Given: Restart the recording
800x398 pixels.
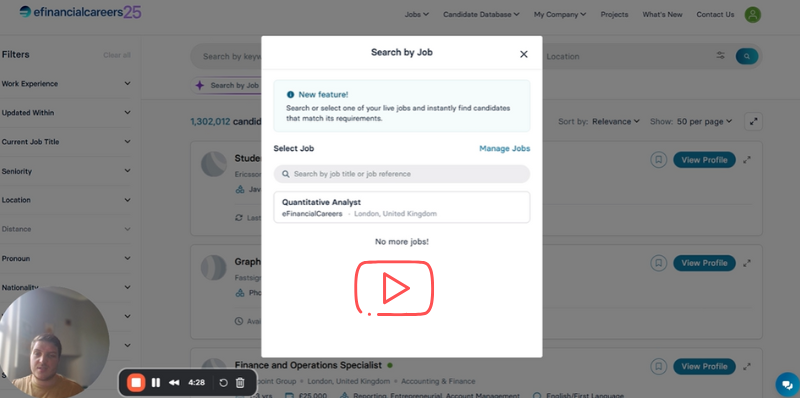Looking at the screenshot, I should [223, 383].
